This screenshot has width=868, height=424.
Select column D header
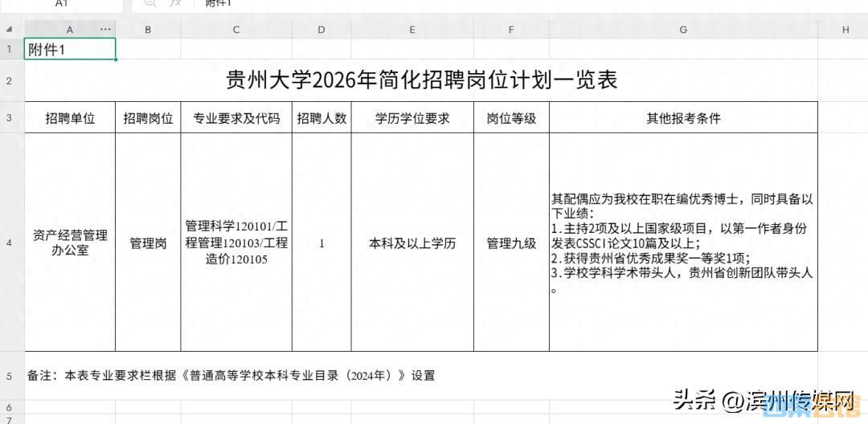(x=321, y=30)
